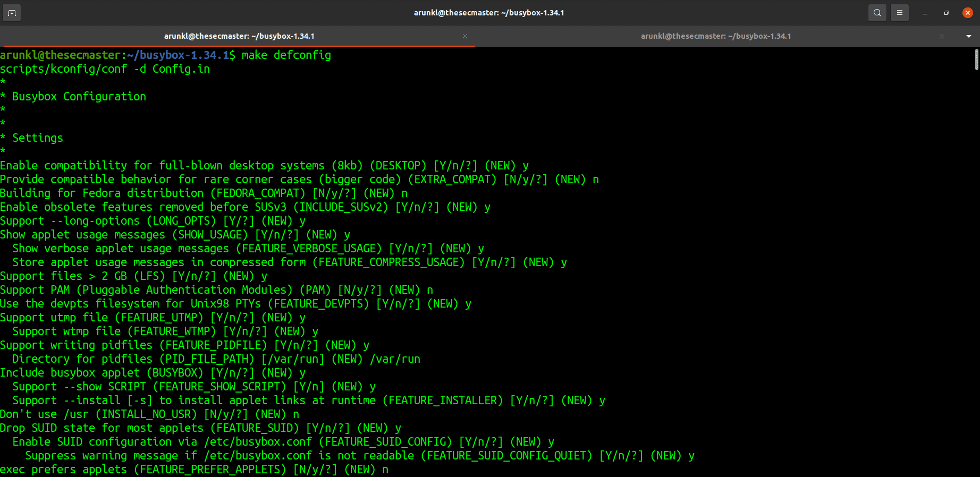Click the '(INCLUDE_SUSv2)' option line

click(x=246, y=207)
